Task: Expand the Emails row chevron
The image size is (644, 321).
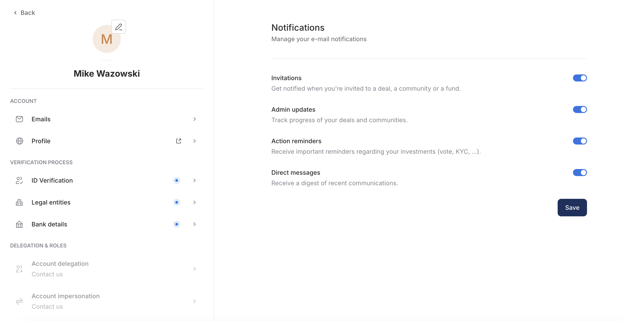Action: (x=194, y=119)
